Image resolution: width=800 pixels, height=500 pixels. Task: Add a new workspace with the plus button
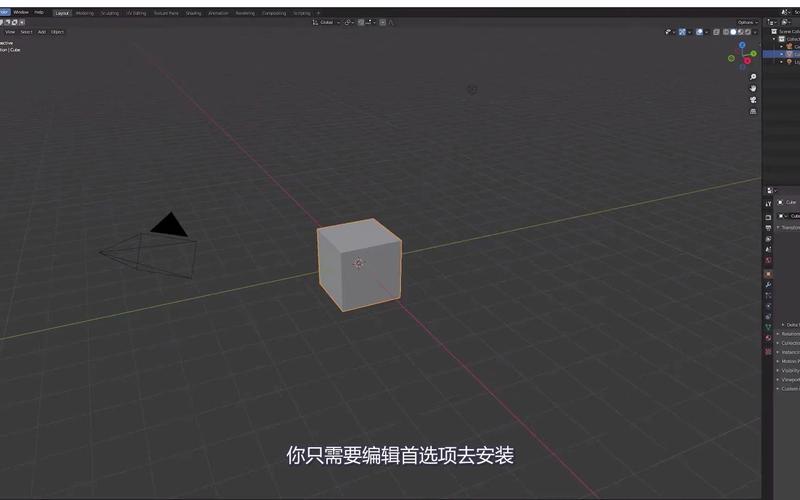click(318, 13)
